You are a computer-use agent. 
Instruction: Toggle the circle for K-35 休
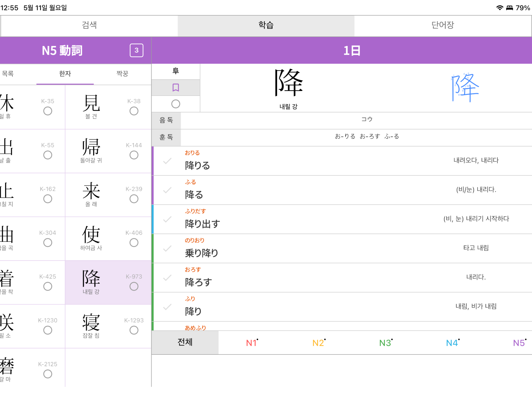pos(48,111)
